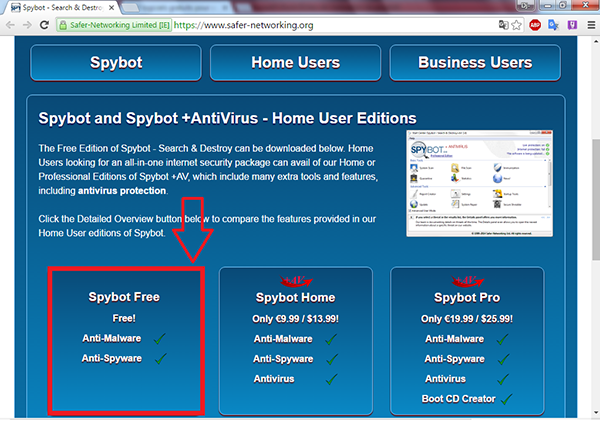Click the Spybot favicon on the tab
Screen dimensions: 600x422
pos(16,8)
